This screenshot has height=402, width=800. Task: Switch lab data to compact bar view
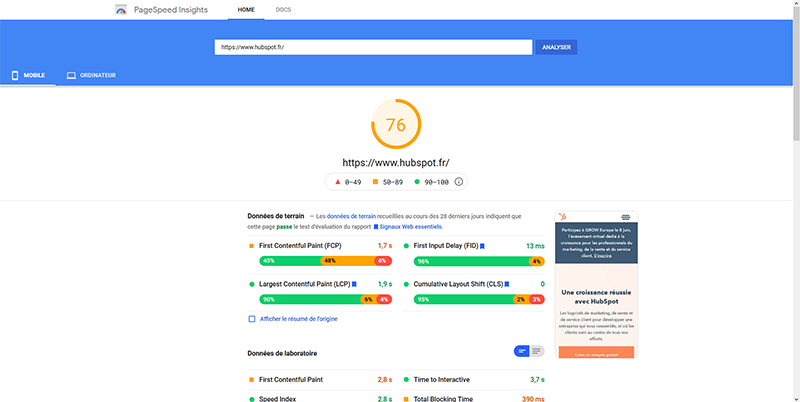coord(522,351)
